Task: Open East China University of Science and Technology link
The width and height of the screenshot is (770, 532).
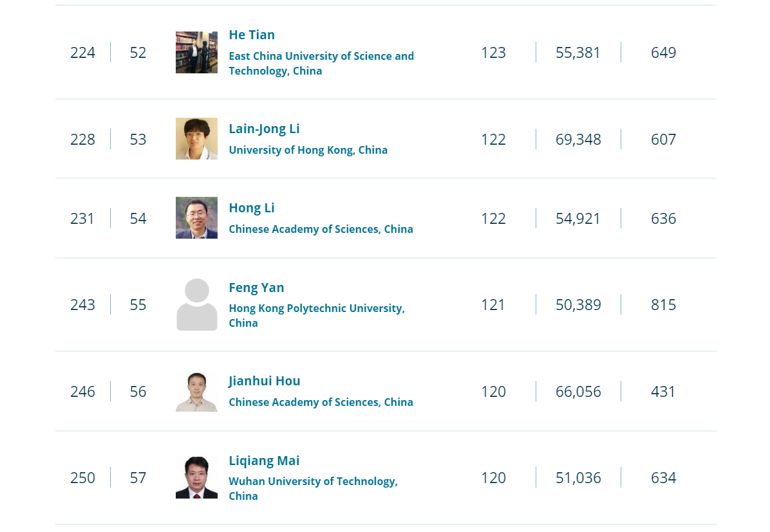Action: (x=321, y=63)
